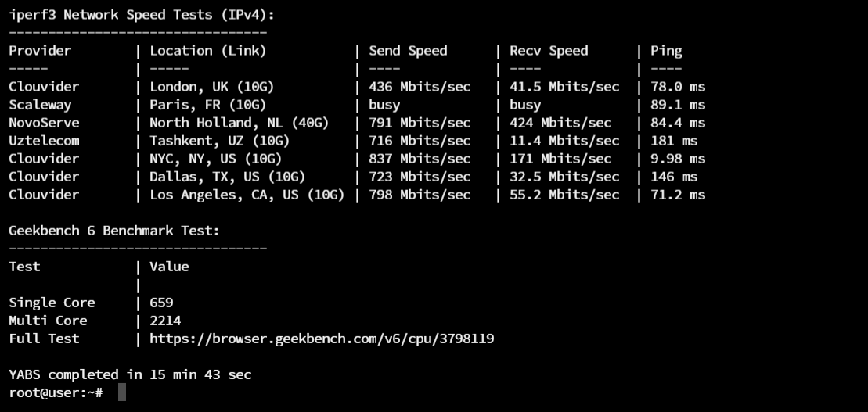Click the Provider column header
This screenshot has width=868, height=412.
[40, 51]
